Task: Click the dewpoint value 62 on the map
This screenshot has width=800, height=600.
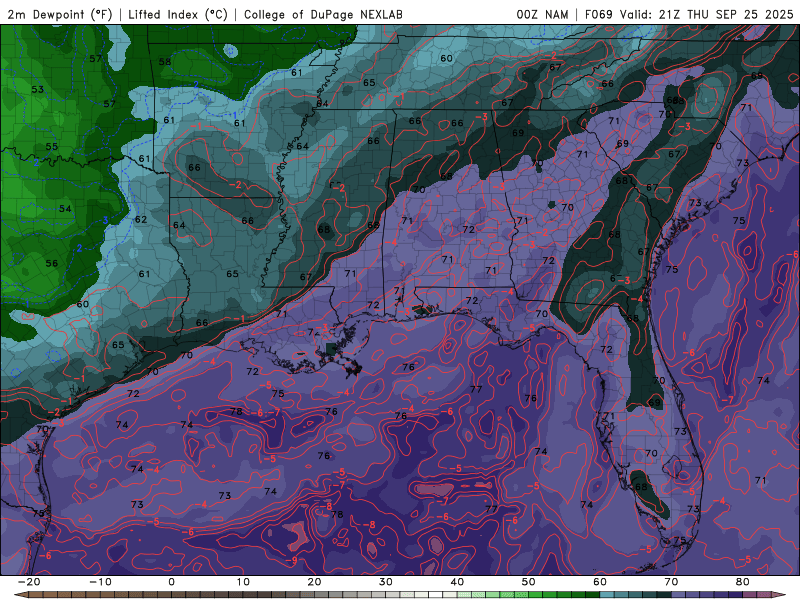Action: coord(141,219)
